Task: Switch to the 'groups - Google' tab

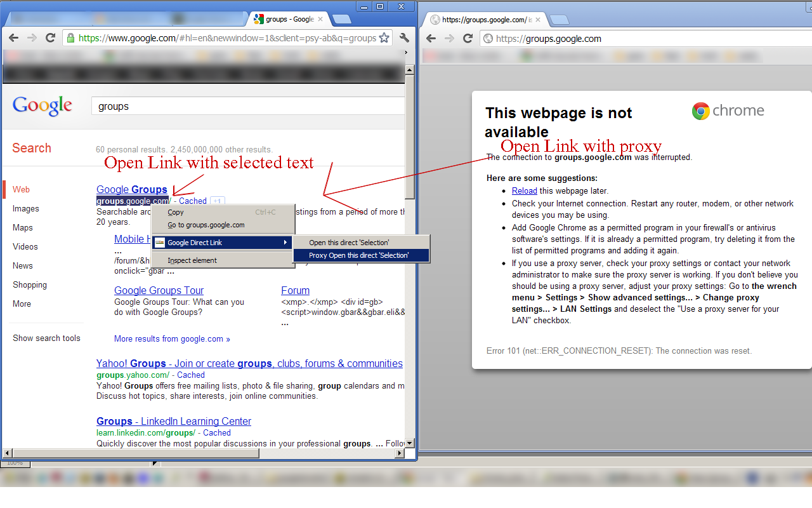Action: pyautogui.click(x=289, y=19)
